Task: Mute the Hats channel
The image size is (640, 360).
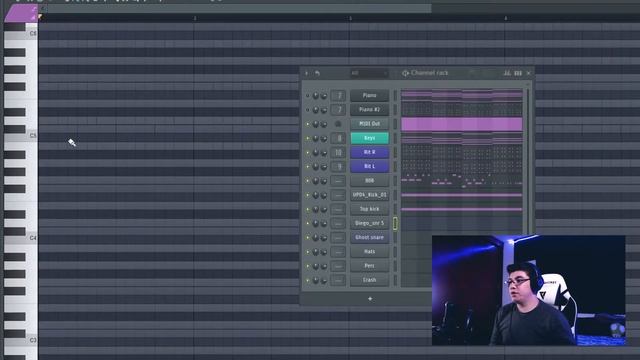Action: (308, 252)
